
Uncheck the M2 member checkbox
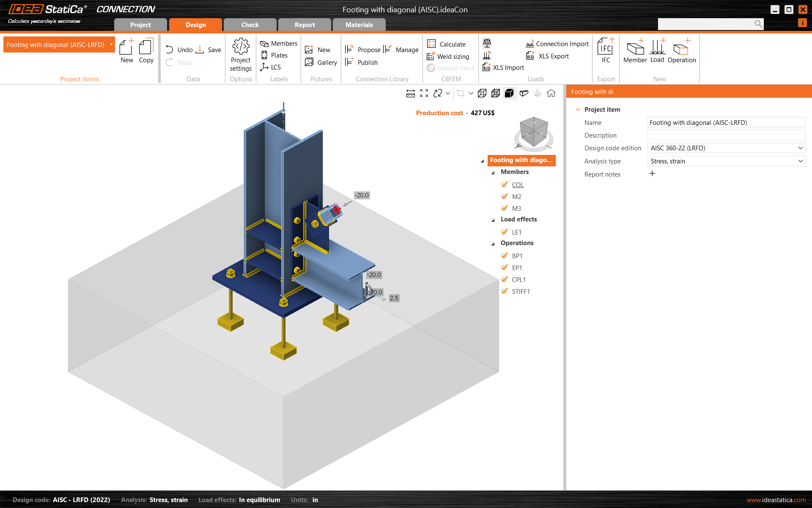click(x=505, y=196)
